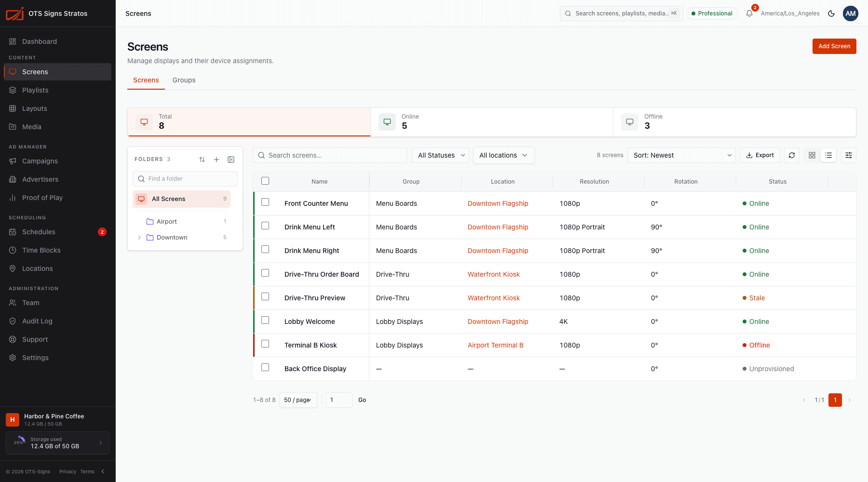Open the All locations filter
Screen dimensions: 868x482
click(504, 155)
